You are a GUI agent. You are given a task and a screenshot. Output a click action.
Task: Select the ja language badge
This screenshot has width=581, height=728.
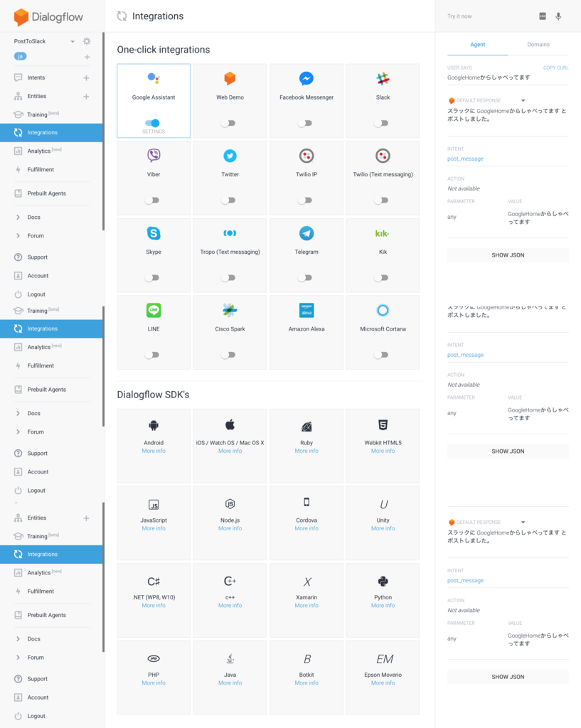pos(20,56)
